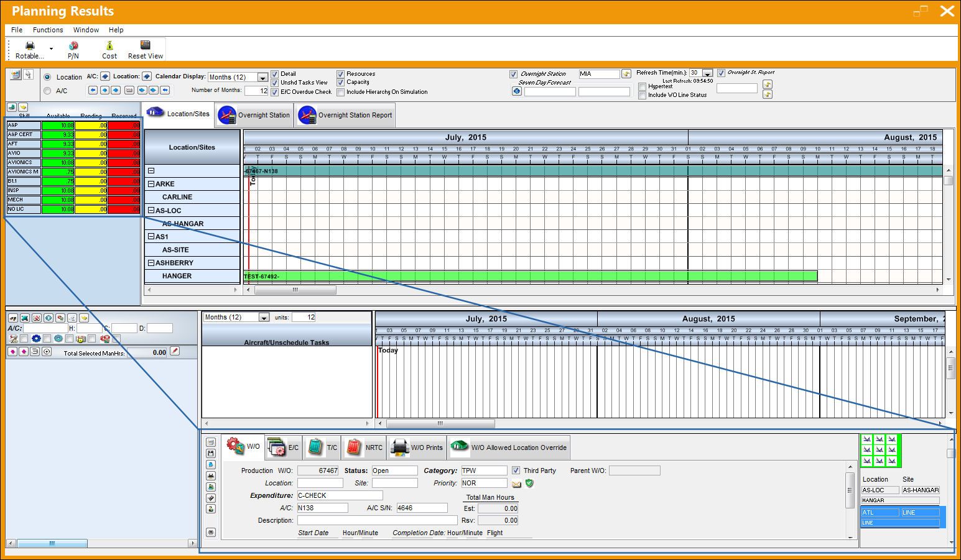The image size is (961, 560).
Task: Open the File menu
Action: click(17, 30)
